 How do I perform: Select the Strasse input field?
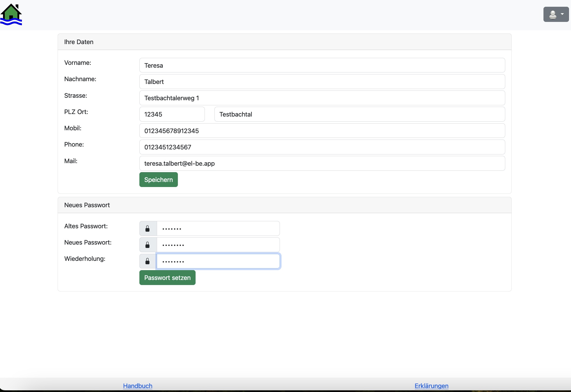point(322,98)
